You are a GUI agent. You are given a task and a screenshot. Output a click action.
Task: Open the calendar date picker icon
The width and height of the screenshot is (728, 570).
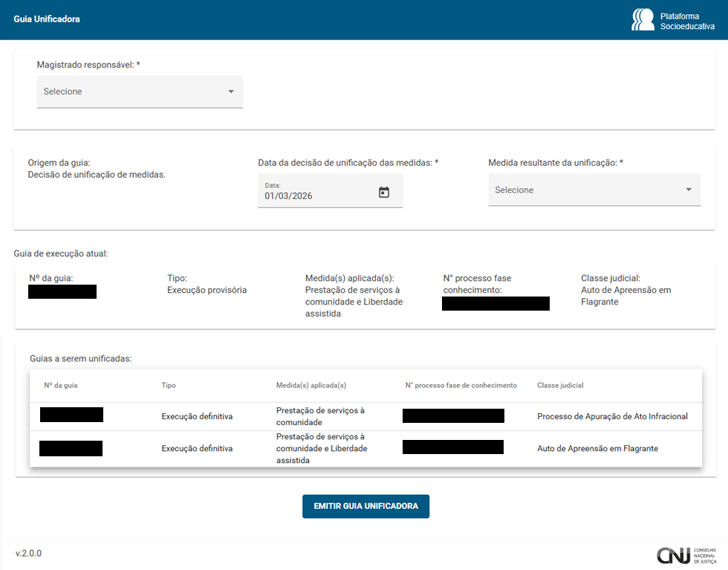[384, 192]
